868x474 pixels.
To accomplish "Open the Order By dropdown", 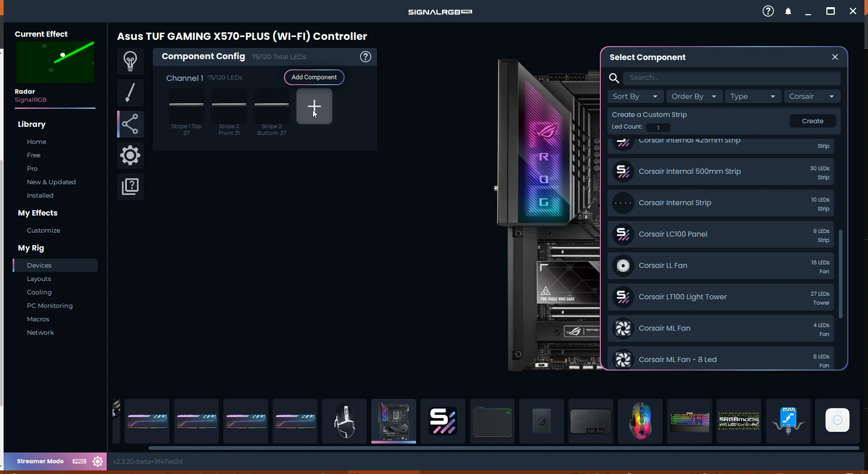I will 694,96.
